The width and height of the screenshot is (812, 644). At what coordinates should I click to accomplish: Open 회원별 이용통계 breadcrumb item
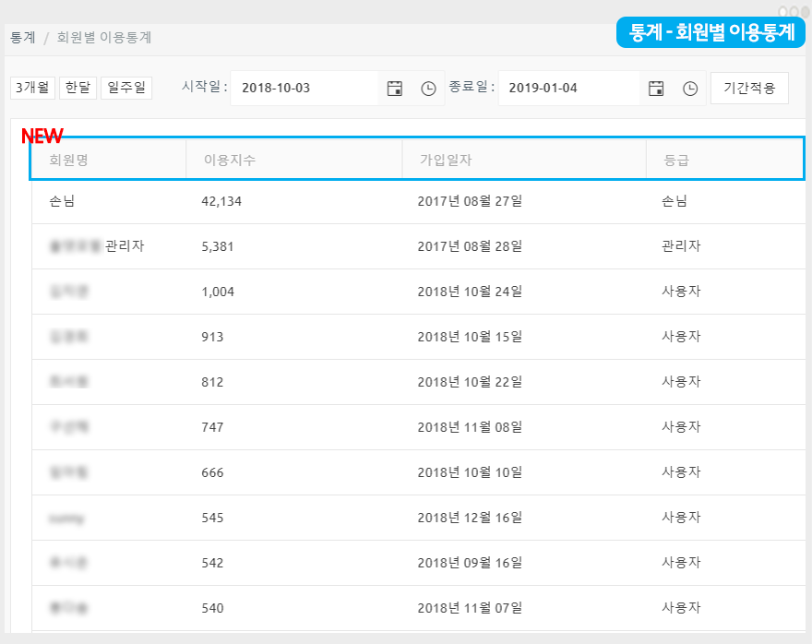pyautogui.click(x=104, y=38)
